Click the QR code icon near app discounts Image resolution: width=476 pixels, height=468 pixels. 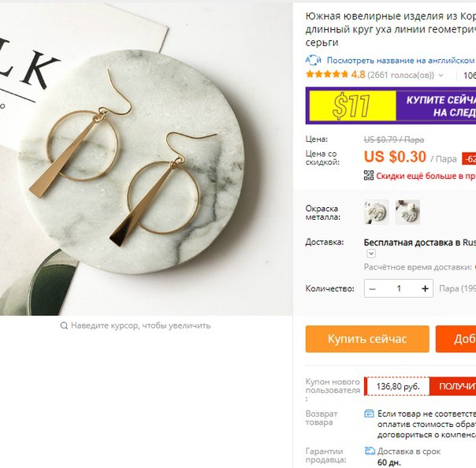(369, 176)
